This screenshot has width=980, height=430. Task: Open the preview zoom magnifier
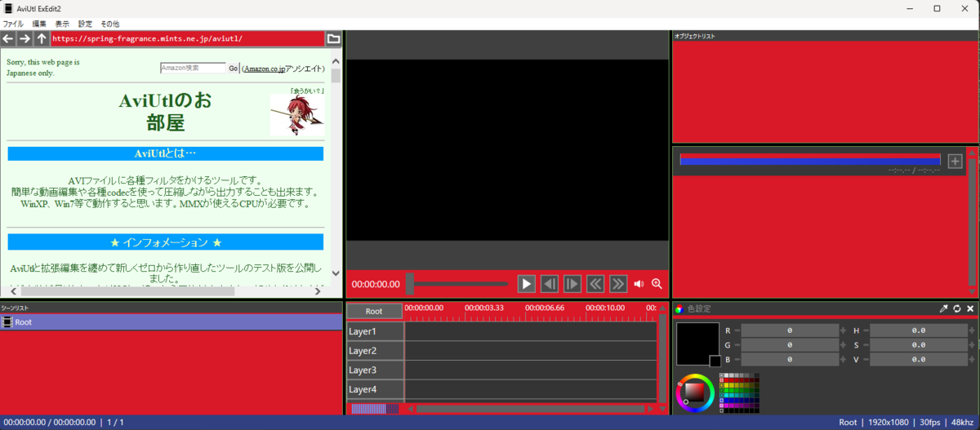point(657,284)
